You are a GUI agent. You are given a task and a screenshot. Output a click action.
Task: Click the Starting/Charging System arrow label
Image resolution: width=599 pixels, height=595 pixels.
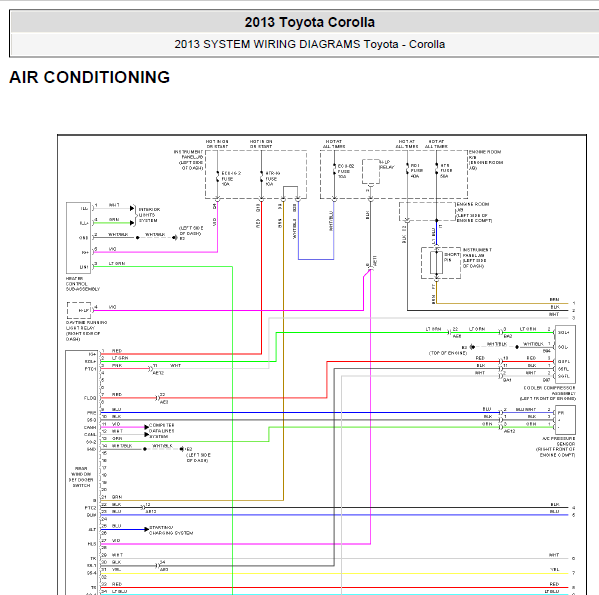[171, 530]
